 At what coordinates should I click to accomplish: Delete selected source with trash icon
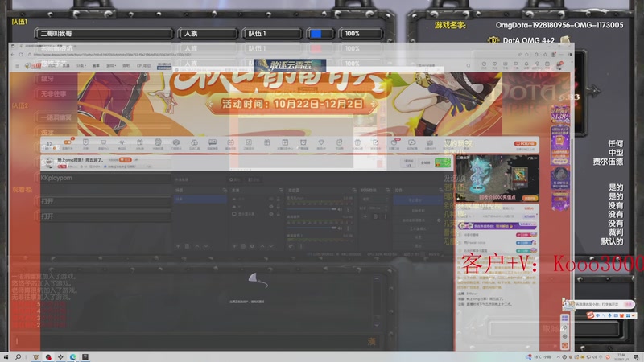pyautogui.click(x=243, y=246)
